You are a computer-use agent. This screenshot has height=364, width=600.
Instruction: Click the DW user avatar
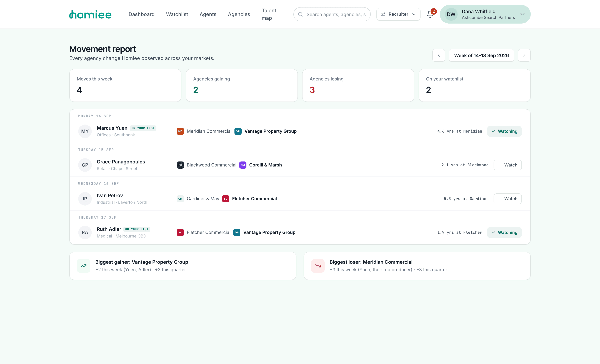tap(451, 14)
